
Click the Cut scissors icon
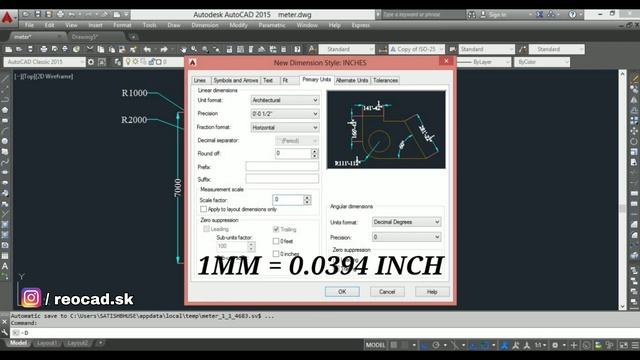(90, 49)
